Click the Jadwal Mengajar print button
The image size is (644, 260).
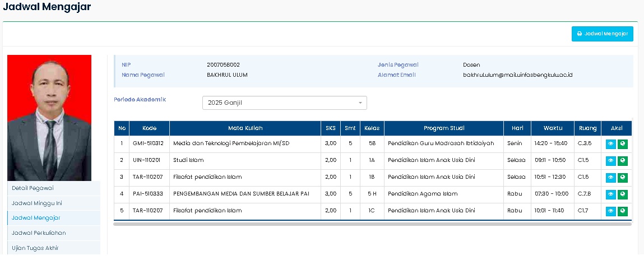point(602,34)
